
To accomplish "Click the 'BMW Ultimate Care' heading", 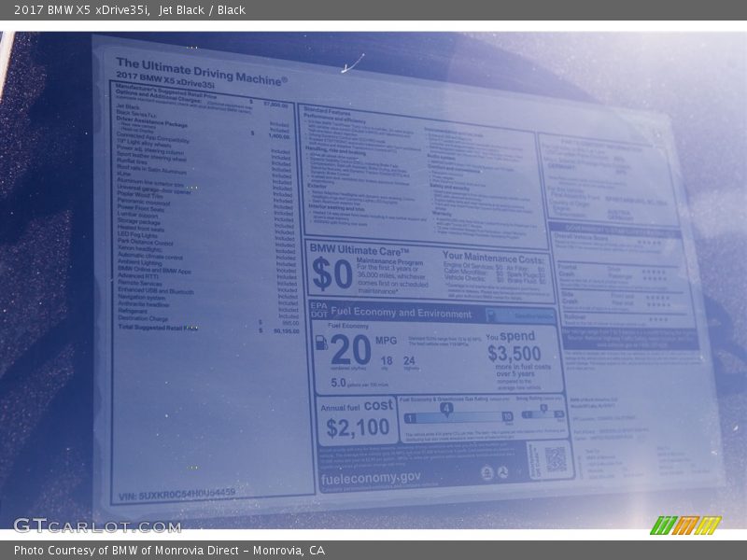I will 359,249.
